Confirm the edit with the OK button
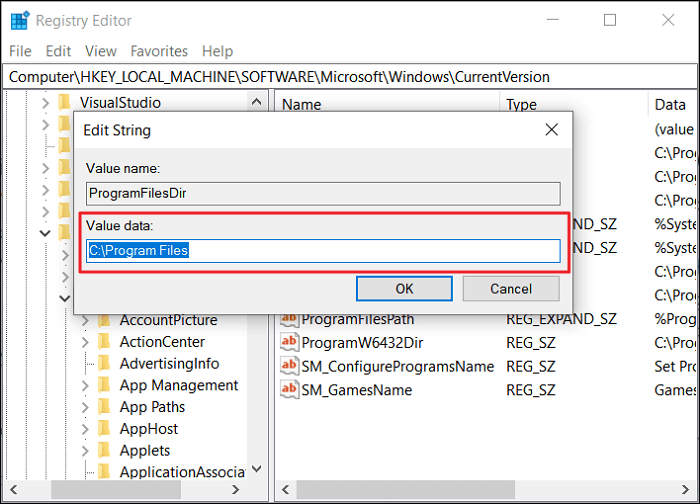This screenshot has height=504, width=700. pos(404,289)
